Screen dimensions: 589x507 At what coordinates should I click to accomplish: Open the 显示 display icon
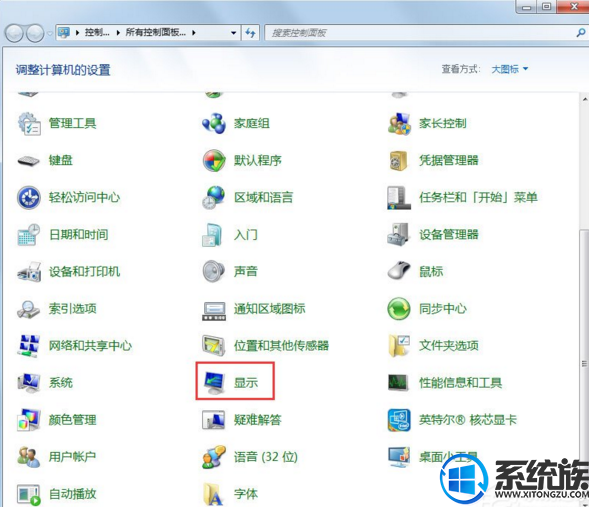[x=214, y=382]
